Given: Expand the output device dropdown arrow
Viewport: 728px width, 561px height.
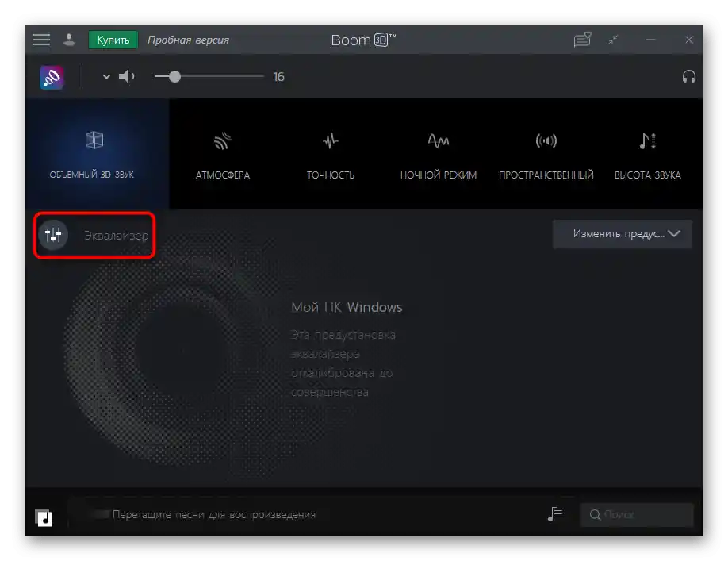Looking at the screenshot, I should click(106, 77).
